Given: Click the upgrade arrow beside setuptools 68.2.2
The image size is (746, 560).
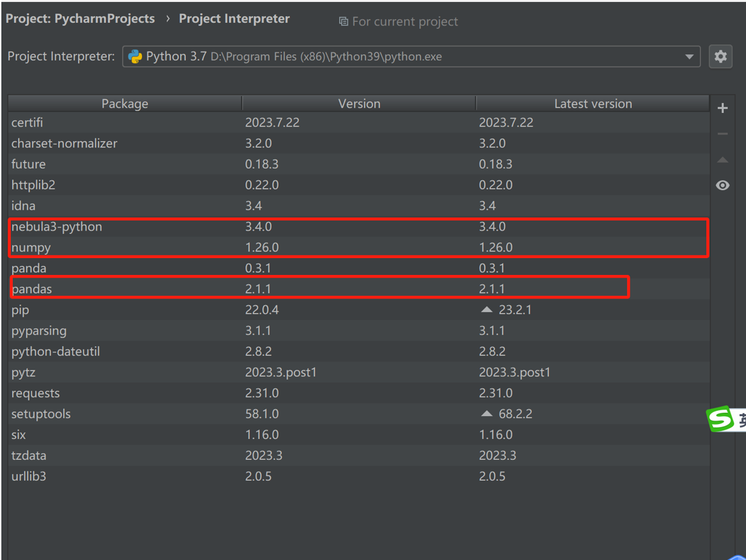Looking at the screenshot, I should (x=486, y=414).
